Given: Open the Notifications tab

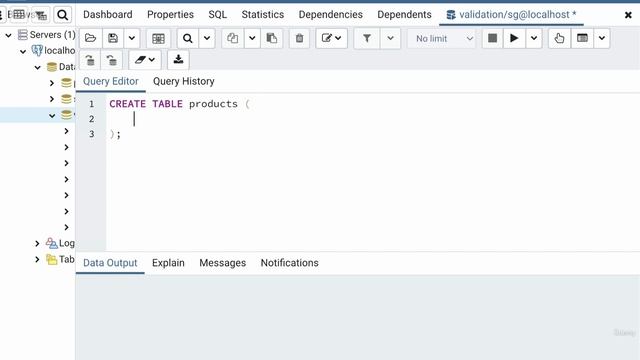Looking at the screenshot, I should (x=289, y=263).
